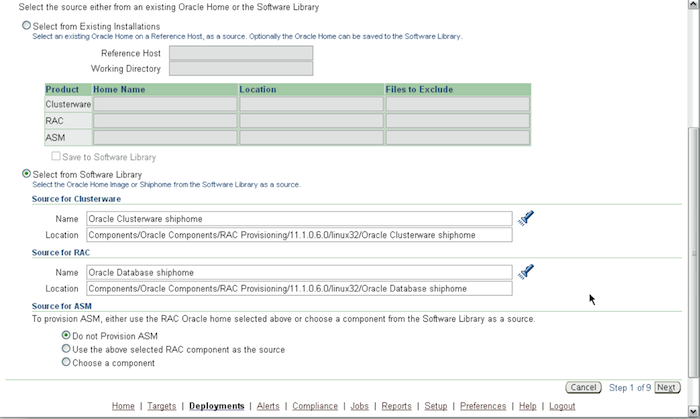Open the Compliance footer link
The height and width of the screenshot is (419, 700).
(x=315, y=406)
